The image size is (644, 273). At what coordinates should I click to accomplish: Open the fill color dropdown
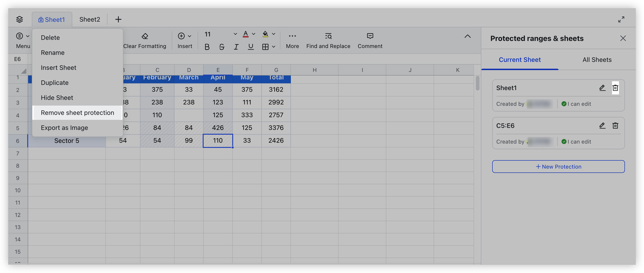click(274, 34)
